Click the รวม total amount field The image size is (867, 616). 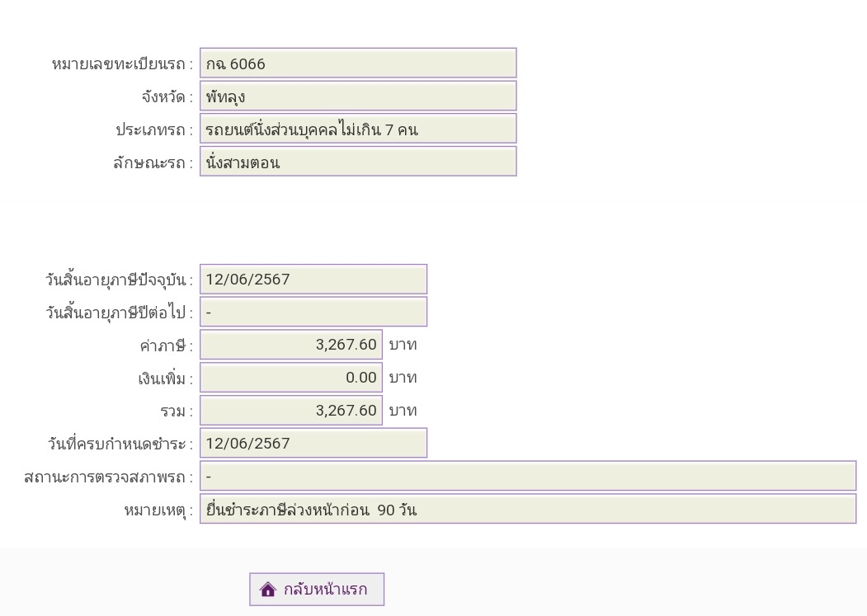tap(290, 411)
